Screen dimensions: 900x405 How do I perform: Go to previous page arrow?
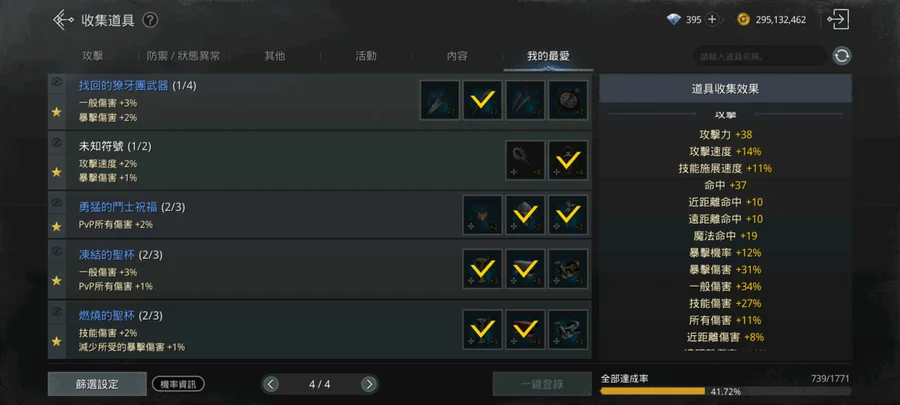pos(271,384)
